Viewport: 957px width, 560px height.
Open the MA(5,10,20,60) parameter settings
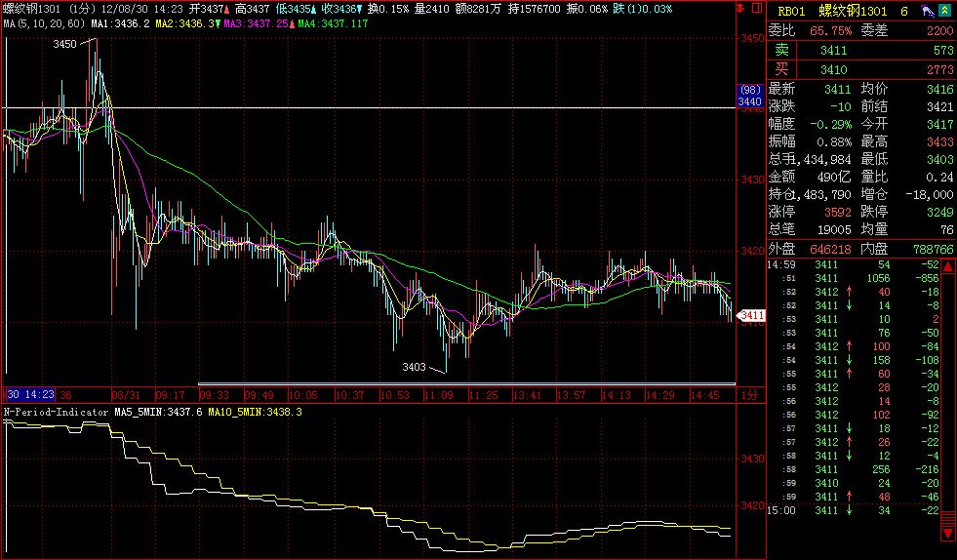coord(41,21)
